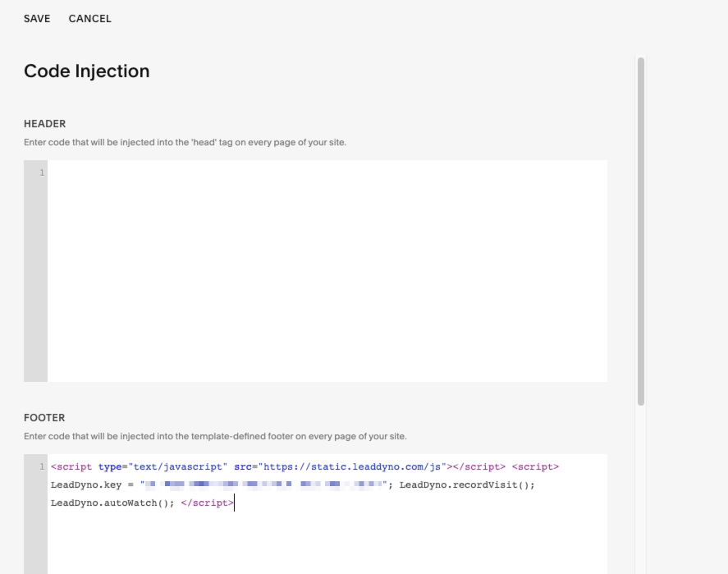The width and height of the screenshot is (728, 574).
Task: Click the static.leaddyno.com/js URL in footer code
Action: click(352, 466)
